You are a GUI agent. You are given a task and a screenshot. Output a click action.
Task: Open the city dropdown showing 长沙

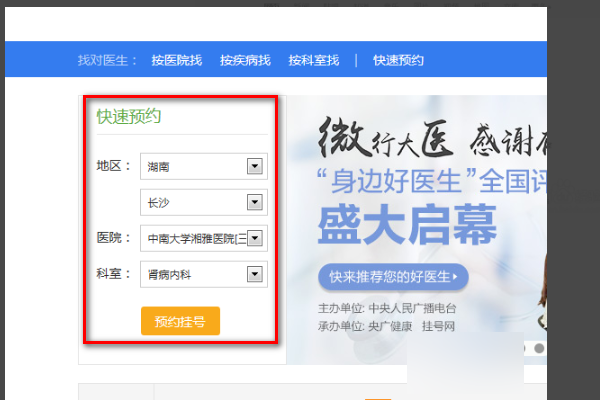point(204,202)
